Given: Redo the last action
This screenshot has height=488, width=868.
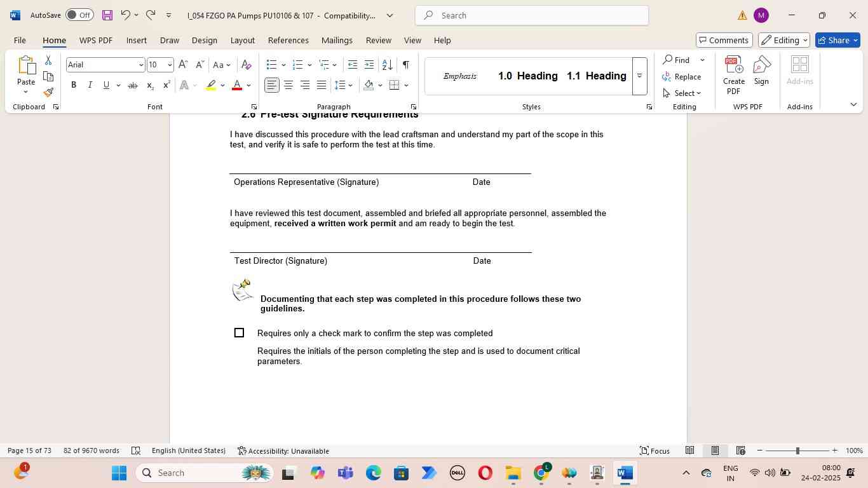Looking at the screenshot, I should point(151,15).
